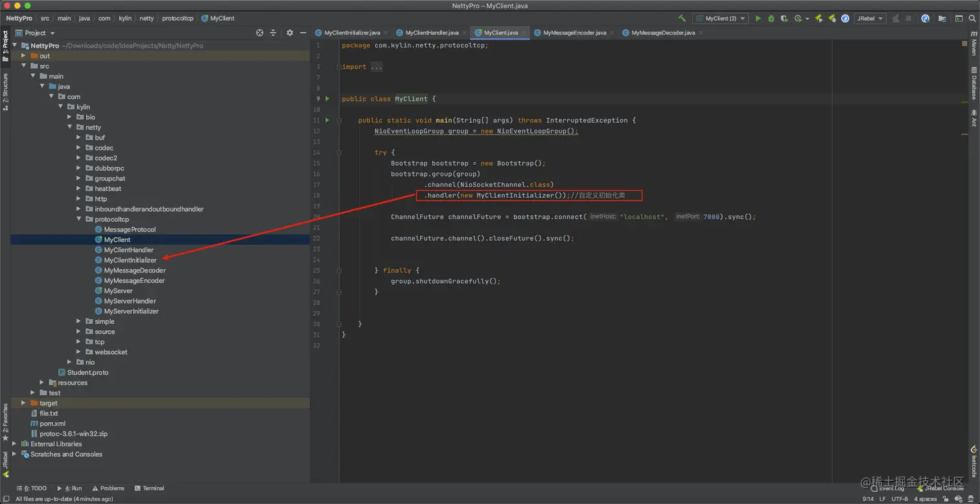This screenshot has width=980, height=504.
Task: Open the MyMessageEncoder.java editor tab
Action: [574, 32]
